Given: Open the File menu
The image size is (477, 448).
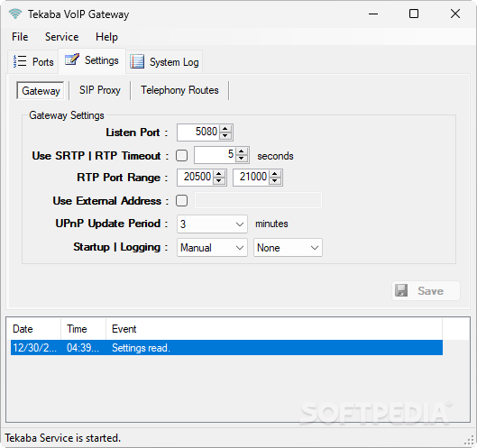Looking at the screenshot, I should (20, 37).
